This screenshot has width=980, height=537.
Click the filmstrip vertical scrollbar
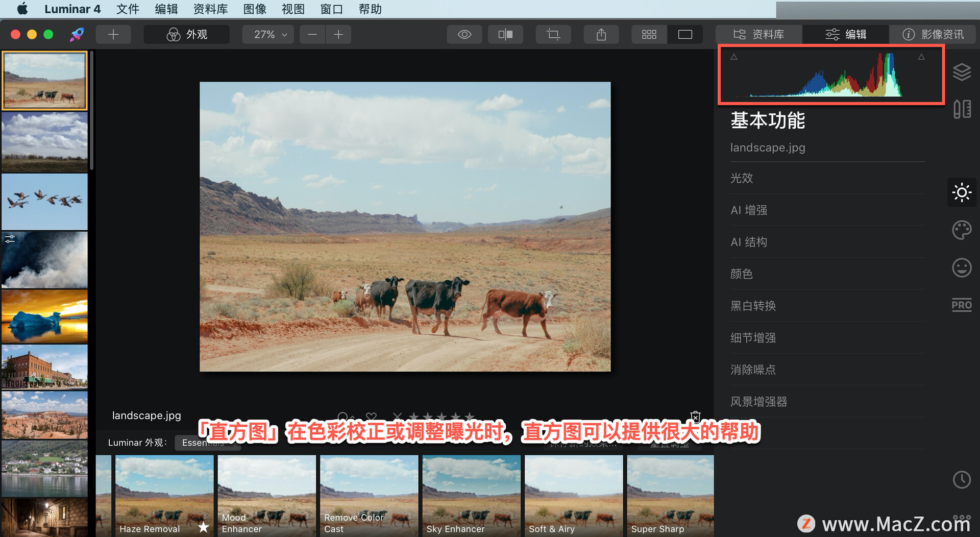[x=92, y=110]
